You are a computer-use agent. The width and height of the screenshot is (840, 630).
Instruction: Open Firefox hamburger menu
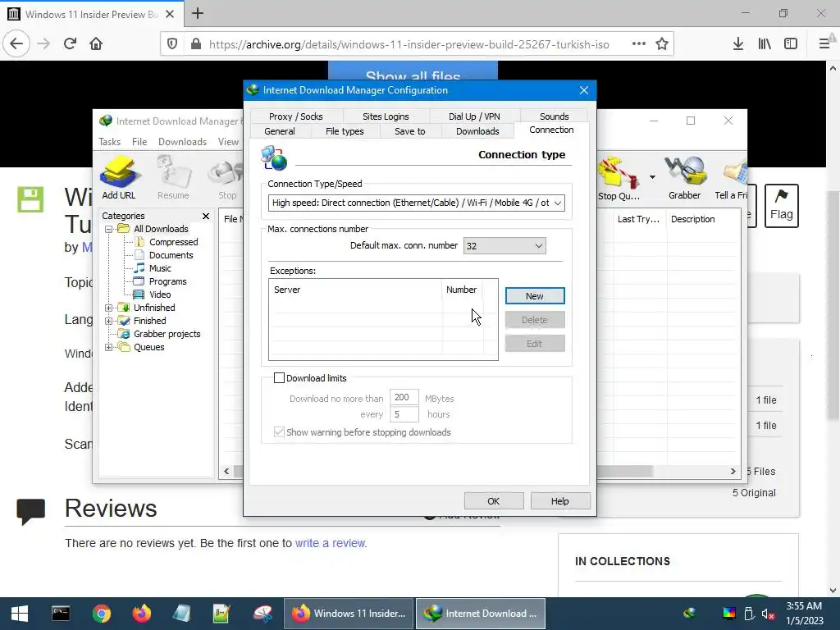(x=824, y=44)
